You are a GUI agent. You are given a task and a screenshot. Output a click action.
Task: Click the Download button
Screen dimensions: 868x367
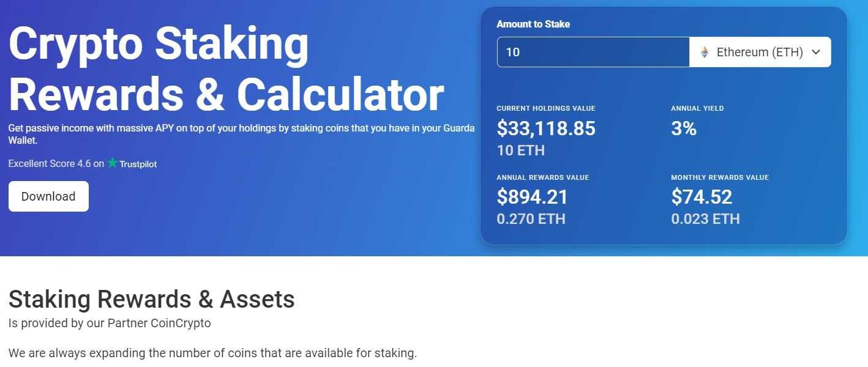point(48,196)
